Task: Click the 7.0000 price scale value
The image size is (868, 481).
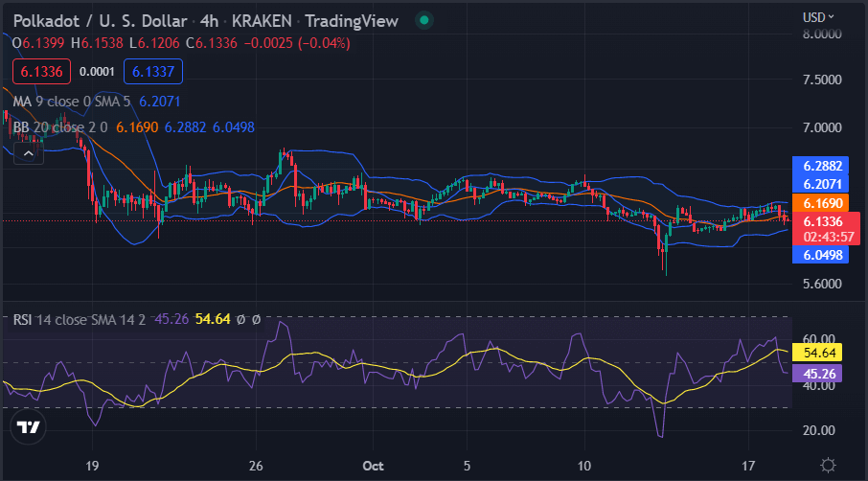Action: tap(822, 127)
